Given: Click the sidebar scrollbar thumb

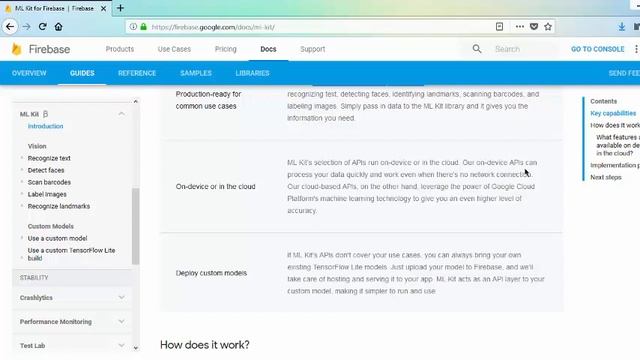Looking at the screenshot, I should pyautogui.click(x=136, y=226).
